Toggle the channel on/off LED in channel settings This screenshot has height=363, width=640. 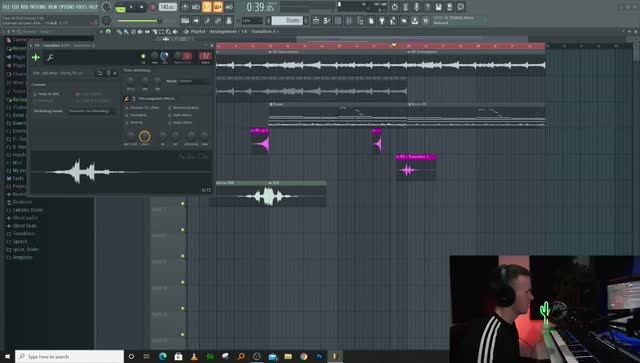tap(143, 56)
